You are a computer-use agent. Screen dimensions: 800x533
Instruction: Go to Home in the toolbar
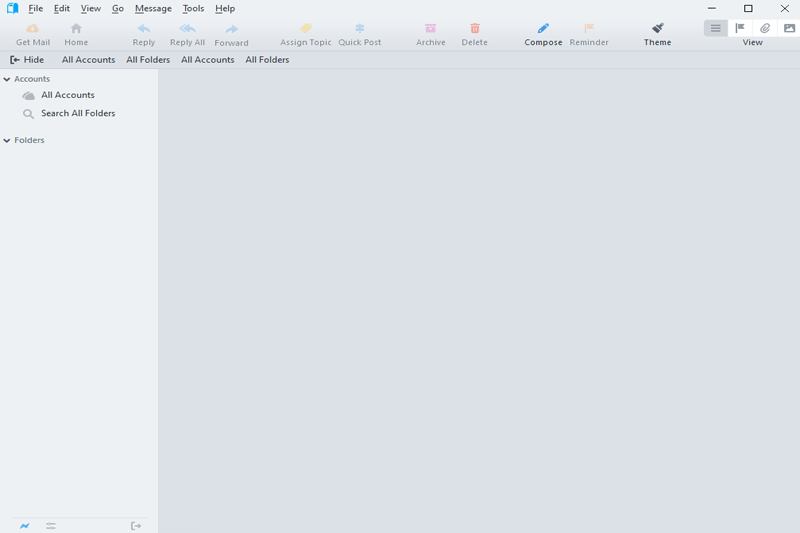click(x=76, y=29)
